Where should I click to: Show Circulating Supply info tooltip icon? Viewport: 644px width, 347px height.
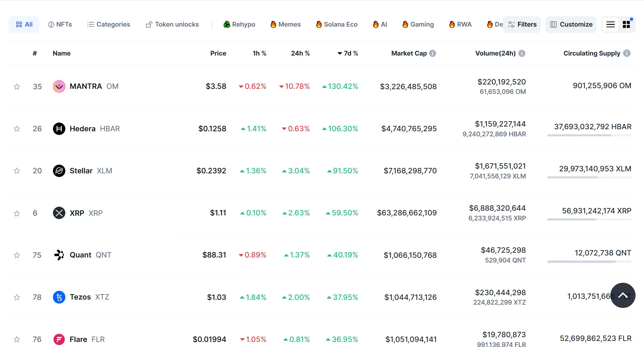[627, 53]
